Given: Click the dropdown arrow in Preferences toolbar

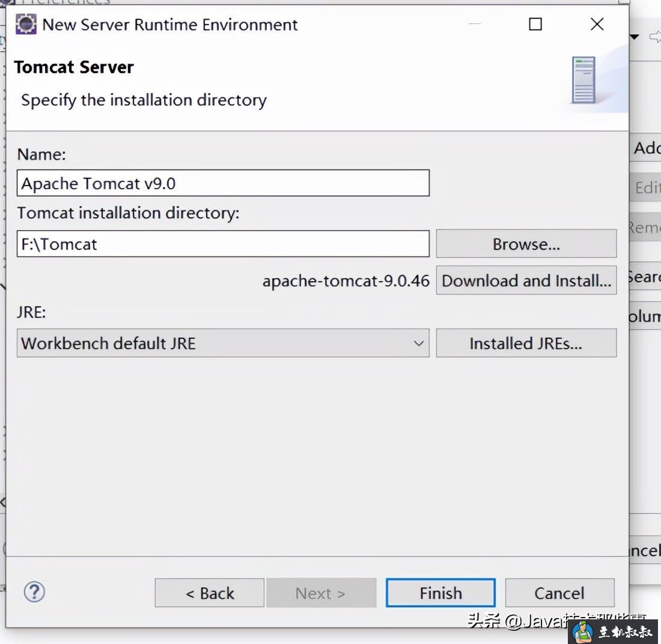Looking at the screenshot, I should 635,37.
